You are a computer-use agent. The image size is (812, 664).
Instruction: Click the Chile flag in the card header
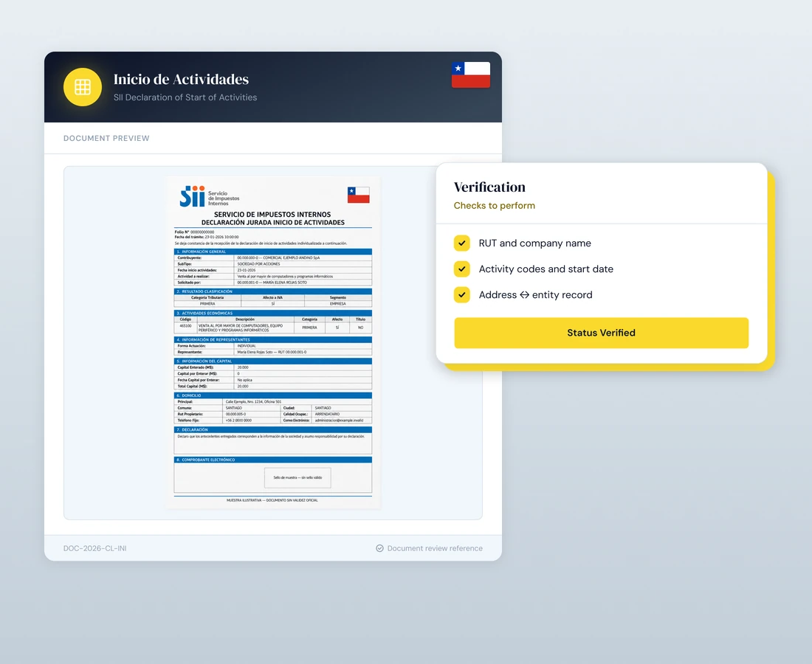471,75
